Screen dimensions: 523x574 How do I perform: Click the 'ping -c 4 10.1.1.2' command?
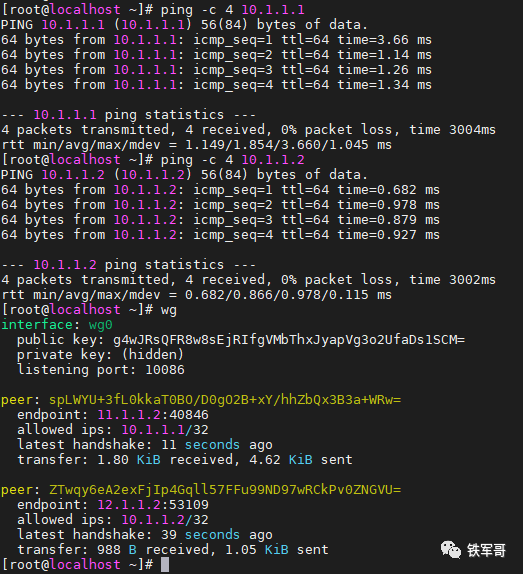click(x=233, y=160)
